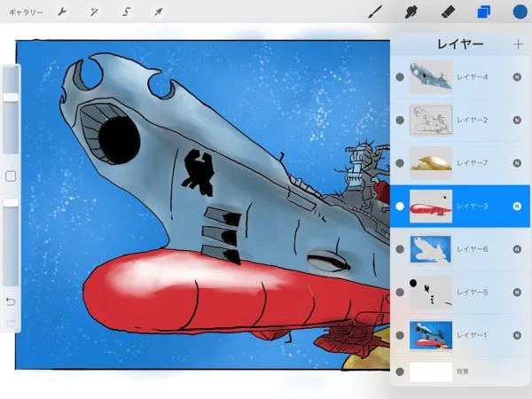Select レイヤー5 black details thumbnail
Image resolution: width=532 pixels, height=399 pixels.
pyautogui.click(x=431, y=292)
